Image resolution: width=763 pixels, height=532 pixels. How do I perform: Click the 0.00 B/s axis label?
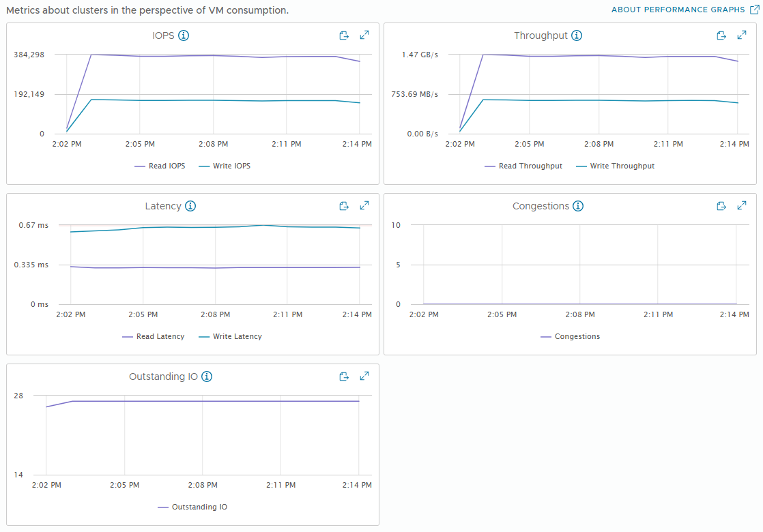pyautogui.click(x=422, y=134)
